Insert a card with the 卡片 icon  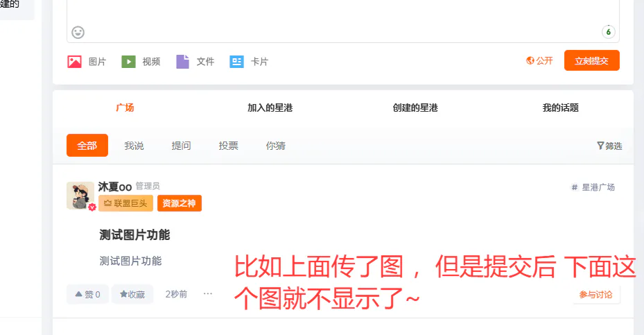coord(236,62)
